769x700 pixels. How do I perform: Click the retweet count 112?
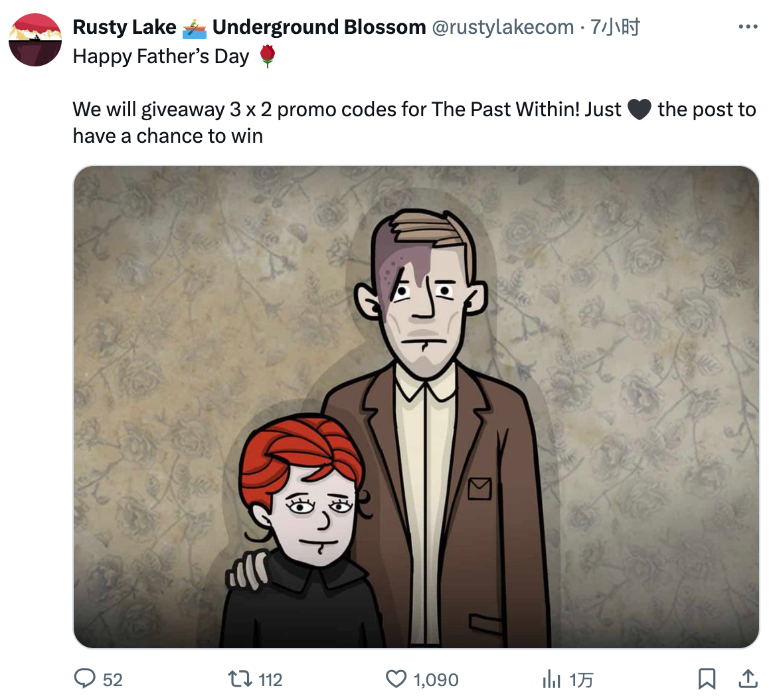[270, 680]
